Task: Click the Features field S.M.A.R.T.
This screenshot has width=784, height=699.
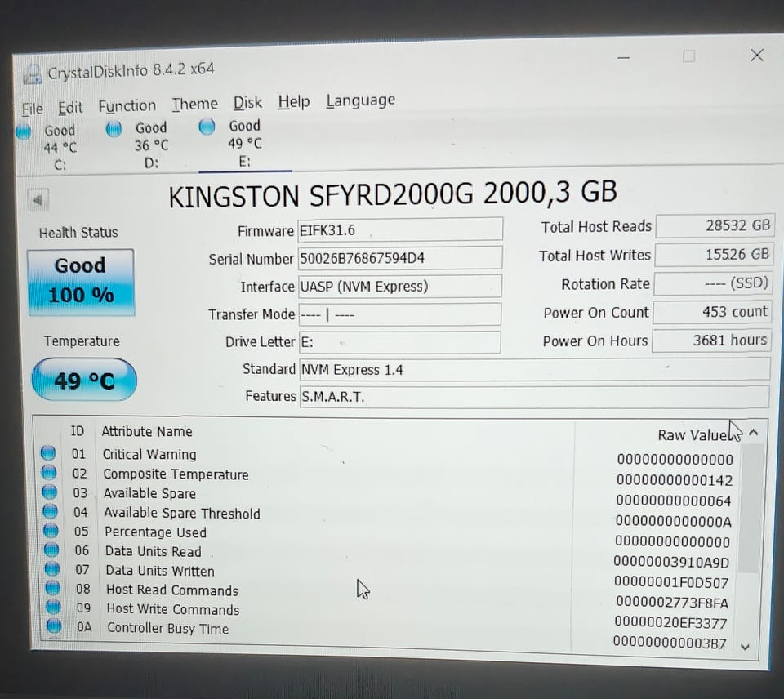Action: tap(534, 397)
